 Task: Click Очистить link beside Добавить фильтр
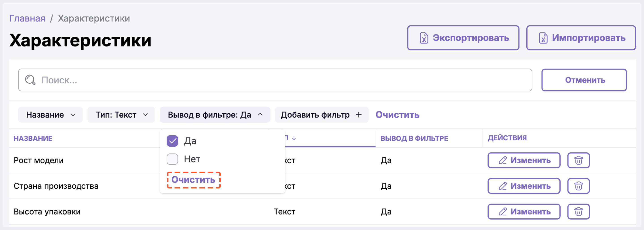click(398, 115)
